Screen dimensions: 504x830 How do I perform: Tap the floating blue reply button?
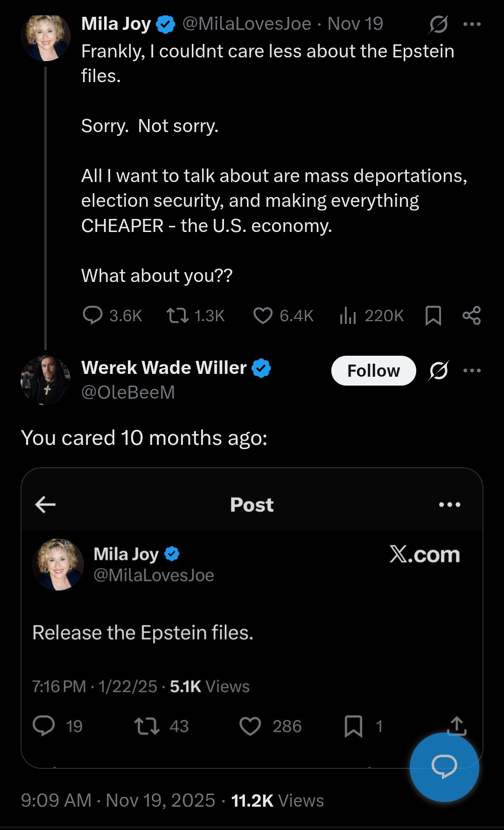444,767
